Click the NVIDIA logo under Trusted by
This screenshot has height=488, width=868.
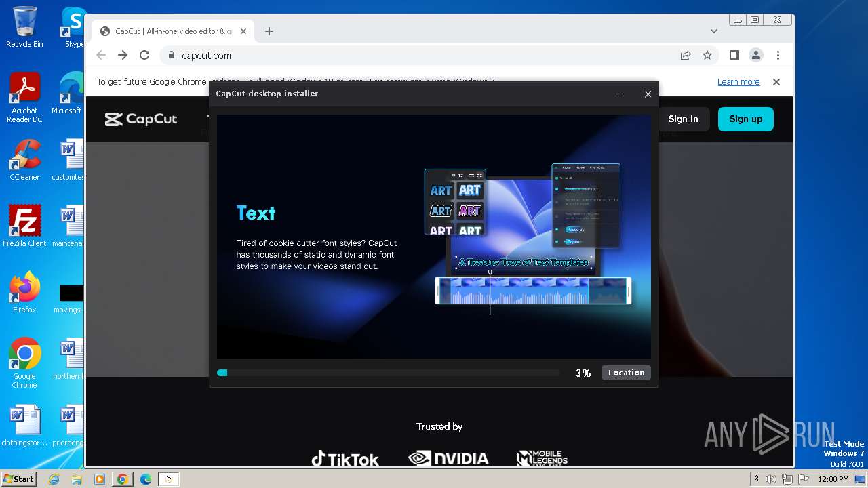[x=448, y=459]
